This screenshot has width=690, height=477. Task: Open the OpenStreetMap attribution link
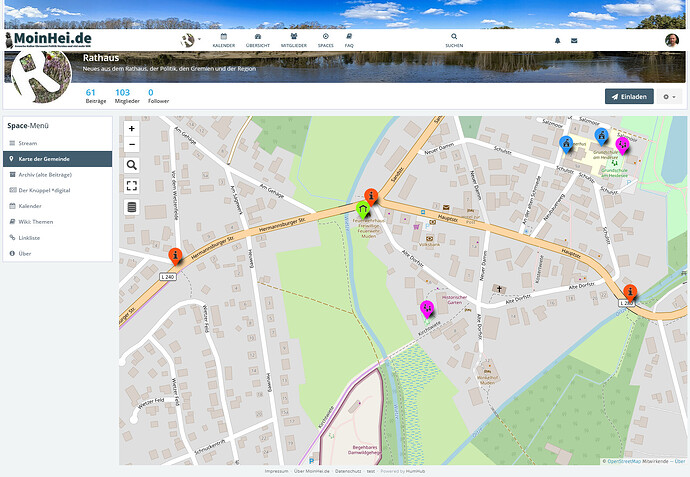coord(624,461)
